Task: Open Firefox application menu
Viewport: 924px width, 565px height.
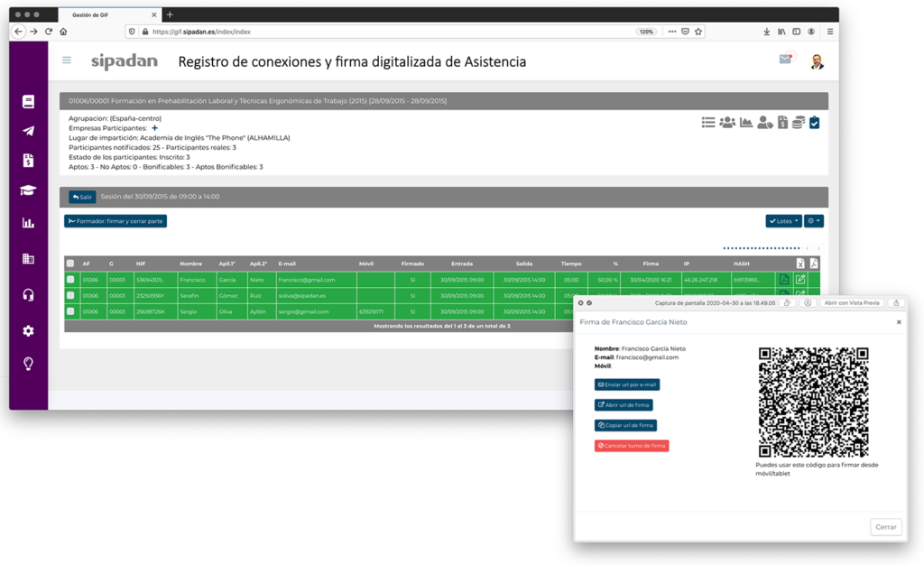Action: (830, 32)
